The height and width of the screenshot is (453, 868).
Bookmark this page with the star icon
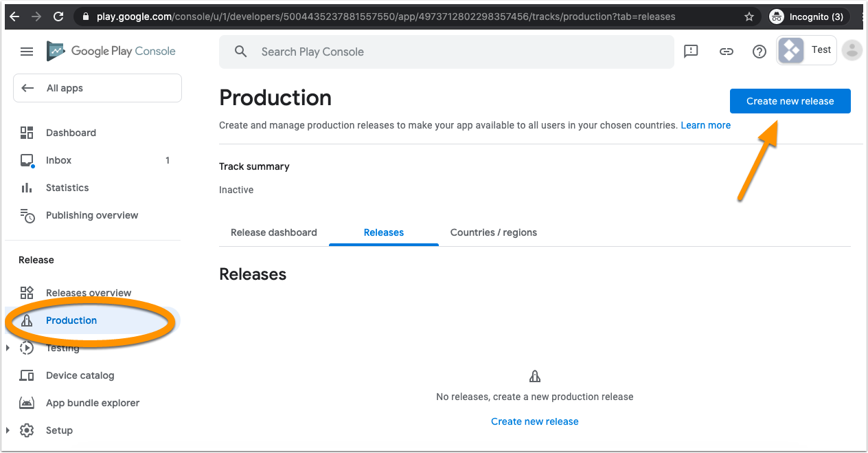tap(749, 16)
